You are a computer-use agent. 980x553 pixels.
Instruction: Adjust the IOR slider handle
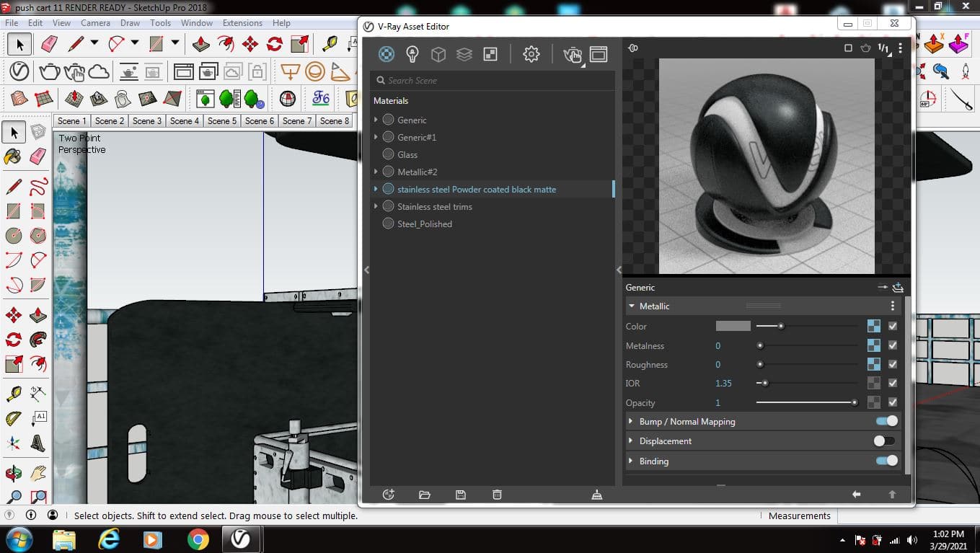pos(765,383)
